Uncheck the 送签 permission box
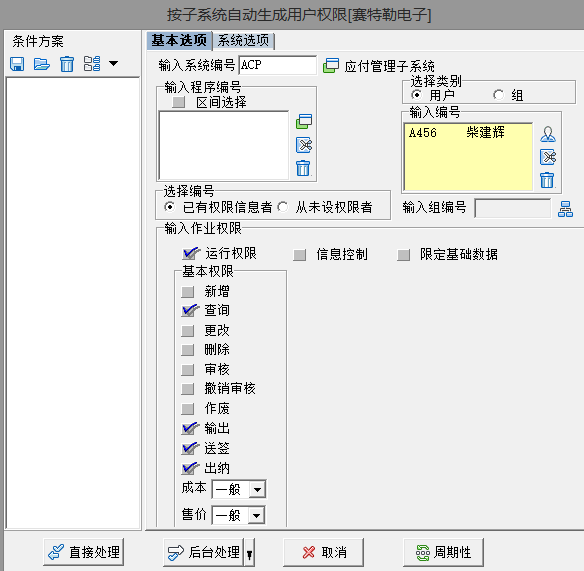The width and height of the screenshot is (584, 571). pos(190,448)
